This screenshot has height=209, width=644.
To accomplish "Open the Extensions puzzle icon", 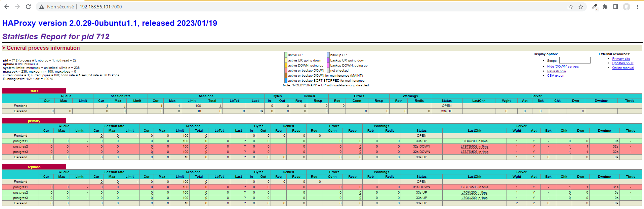I will click(605, 7).
